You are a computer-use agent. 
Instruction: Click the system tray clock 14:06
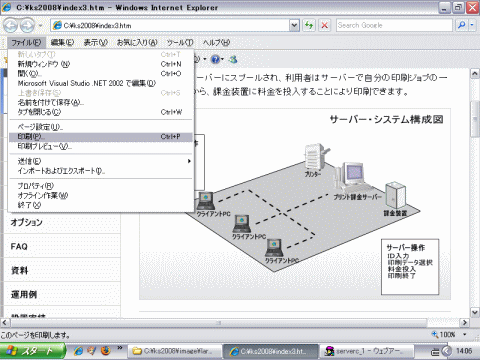pos(464,351)
